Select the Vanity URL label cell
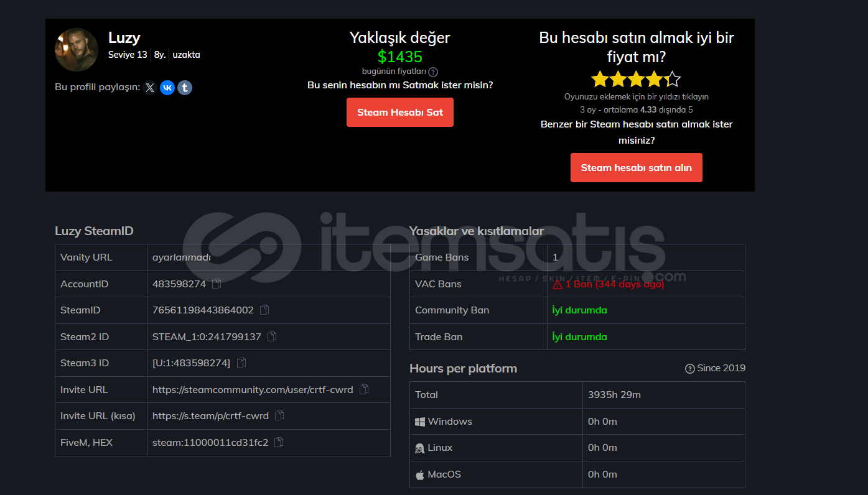The image size is (868, 495). 101,257
